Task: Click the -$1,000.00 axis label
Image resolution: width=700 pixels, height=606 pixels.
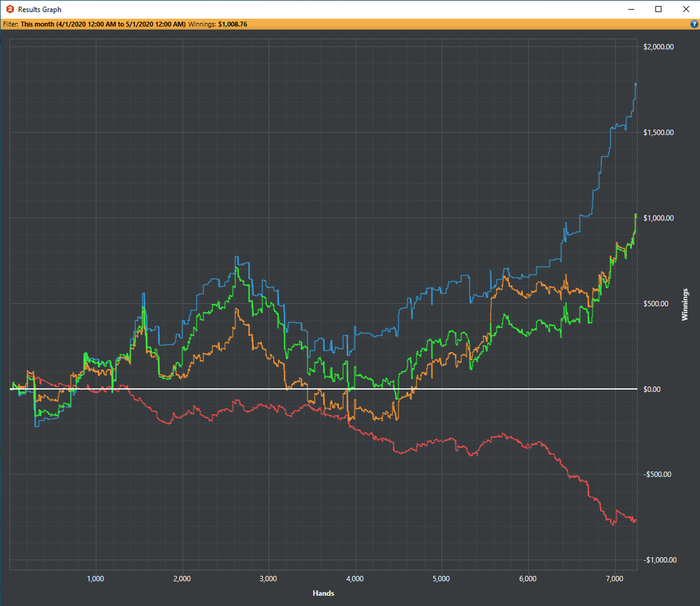Action: [x=660, y=560]
